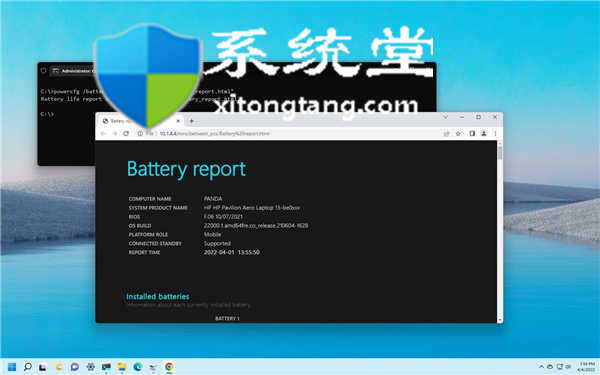
Task: Select the COMPUTER NAME label
Action: click(150, 199)
